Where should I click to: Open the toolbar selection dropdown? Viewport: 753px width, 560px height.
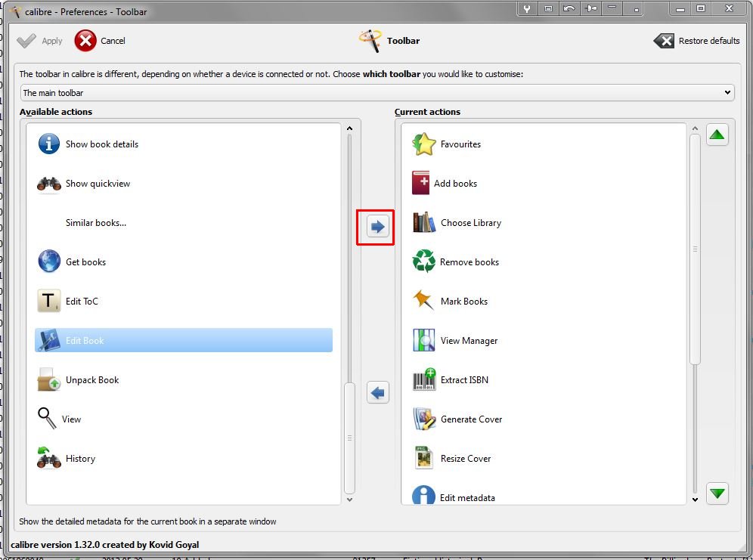pyautogui.click(x=377, y=93)
